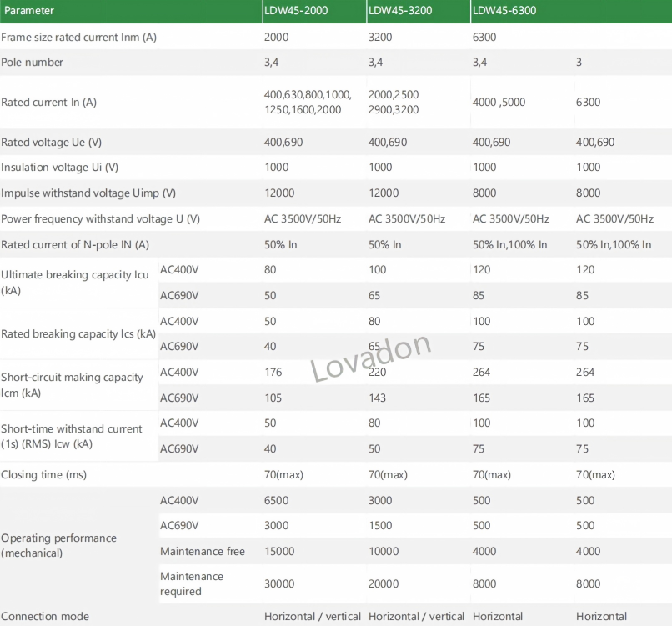The height and width of the screenshot is (626, 672).
Task: Select the '2000,2500 2900,3200' rated current cell
Action: coord(394,102)
